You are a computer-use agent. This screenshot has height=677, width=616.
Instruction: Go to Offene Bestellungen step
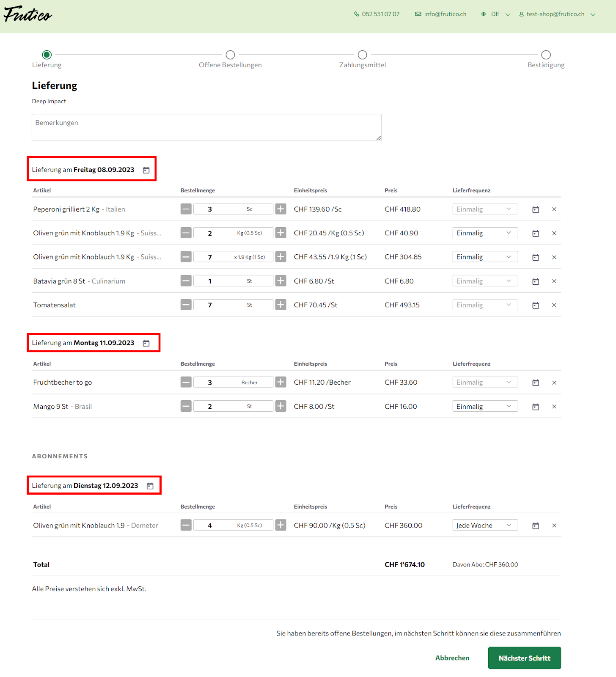230,55
